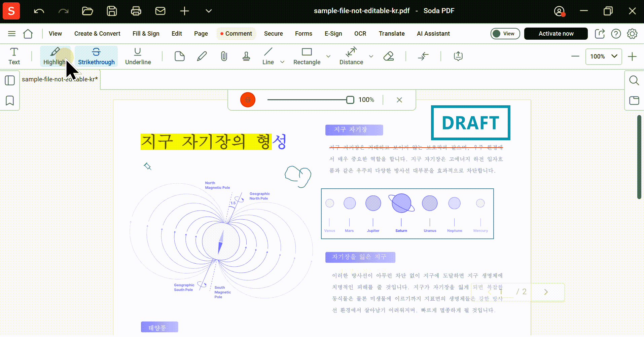Select the Highlight tool
The height and width of the screenshot is (337, 644).
click(x=55, y=56)
